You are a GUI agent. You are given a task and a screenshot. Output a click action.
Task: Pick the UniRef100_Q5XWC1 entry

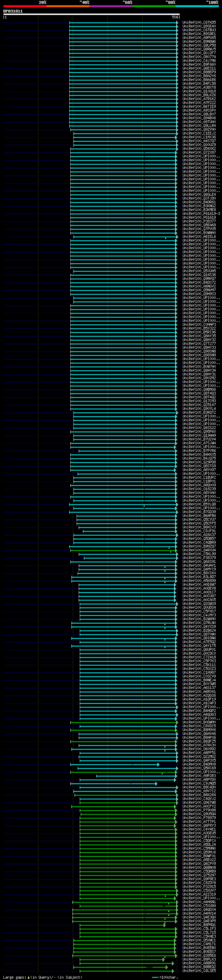199,940
